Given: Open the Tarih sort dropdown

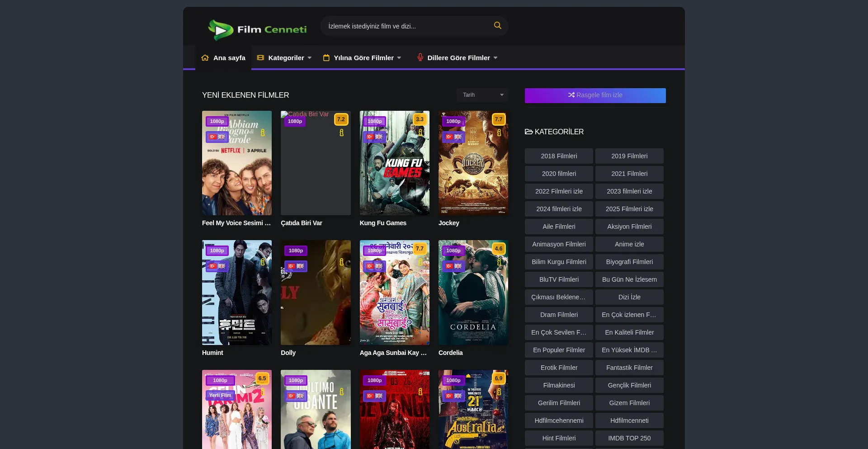Looking at the screenshot, I should pos(482,95).
